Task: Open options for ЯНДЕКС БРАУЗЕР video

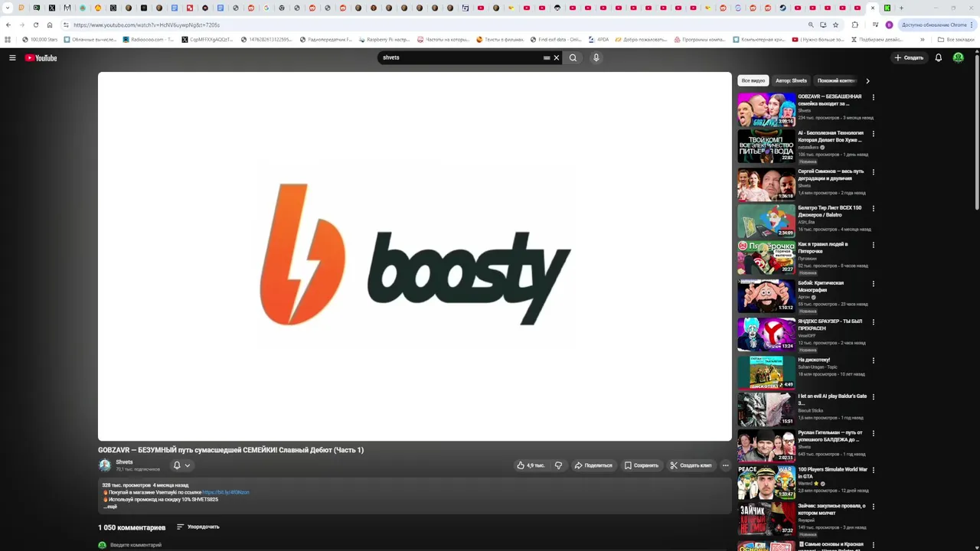Action: point(873,322)
